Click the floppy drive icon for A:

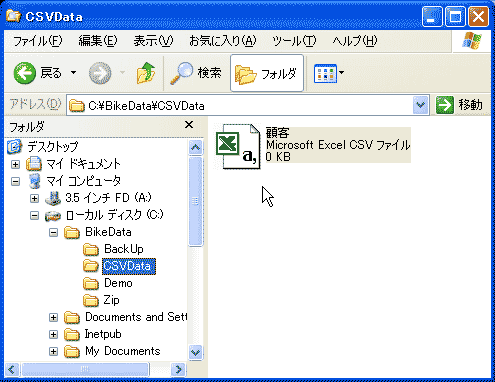click(53, 198)
